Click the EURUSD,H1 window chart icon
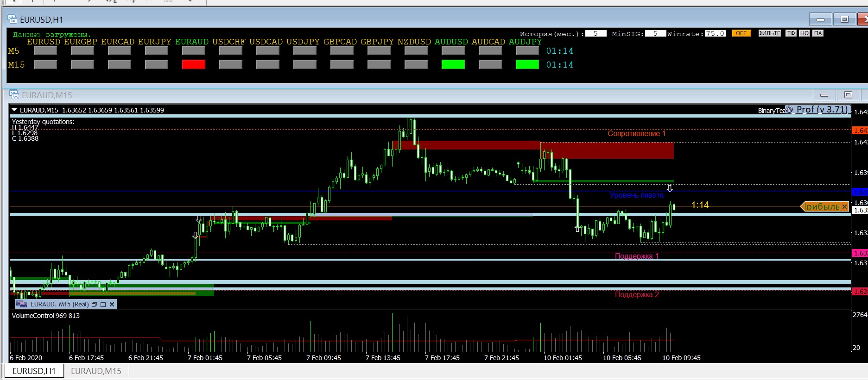The width and height of the screenshot is (868, 380). click(12, 19)
